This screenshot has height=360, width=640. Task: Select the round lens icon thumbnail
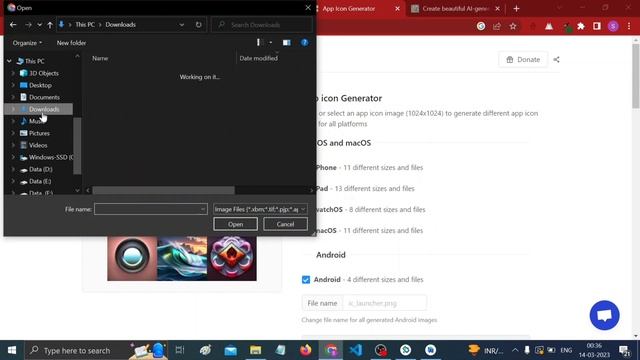coord(132,258)
